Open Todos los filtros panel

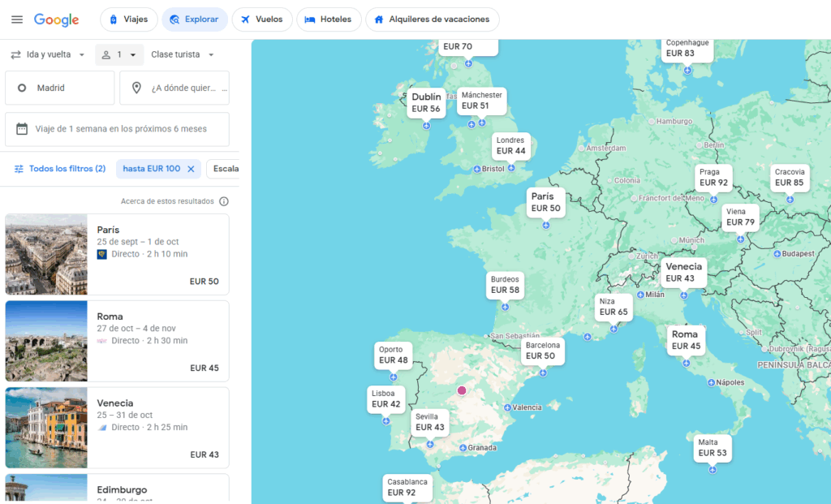[60, 169]
